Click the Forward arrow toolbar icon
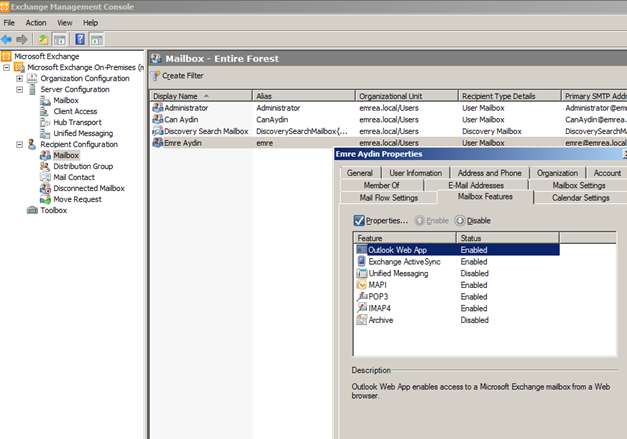627x439 pixels. coord(22,39)
